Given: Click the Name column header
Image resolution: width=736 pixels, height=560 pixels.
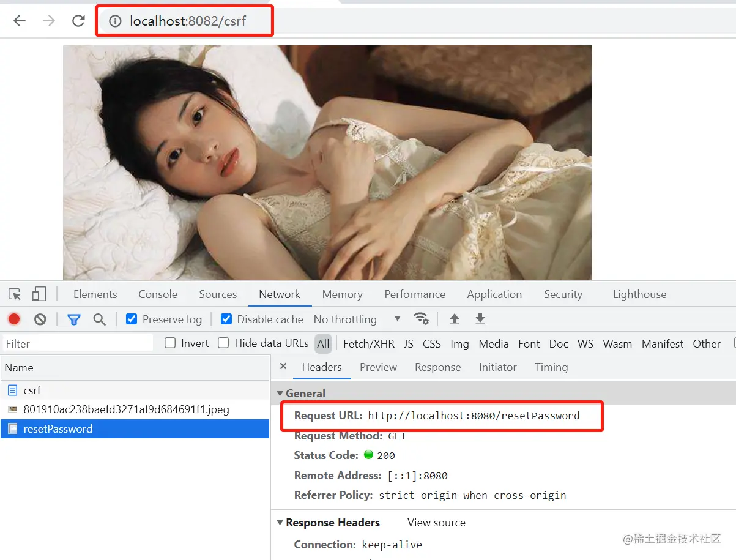Looking at the screenshot, I should pyautogui.click(x=135, y=368).
